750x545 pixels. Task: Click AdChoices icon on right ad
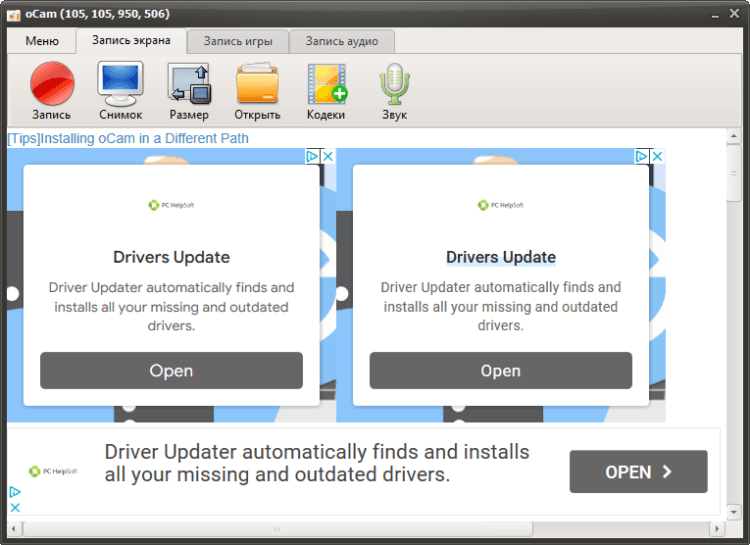pyautogui.click(x=642, y=156)
